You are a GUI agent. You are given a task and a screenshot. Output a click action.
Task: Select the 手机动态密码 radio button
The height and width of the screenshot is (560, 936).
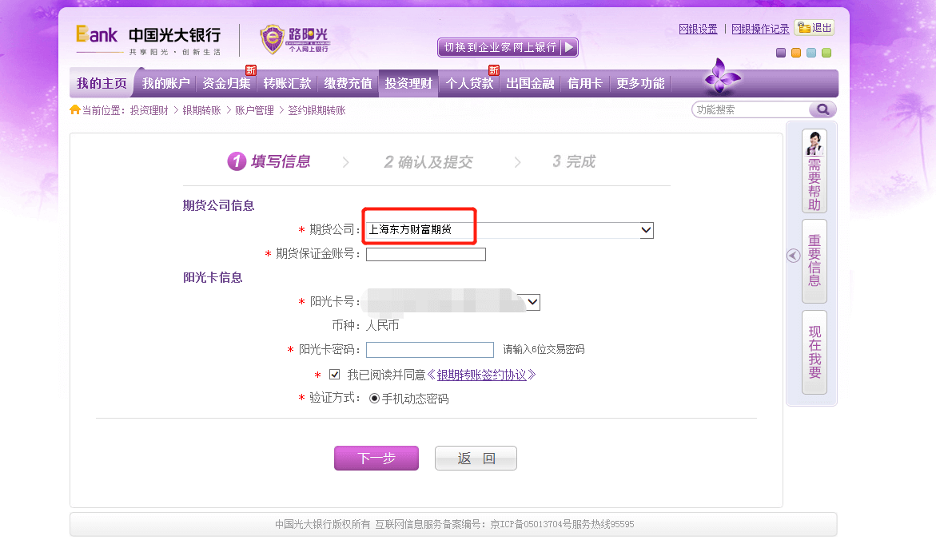(x=374, y=399)
